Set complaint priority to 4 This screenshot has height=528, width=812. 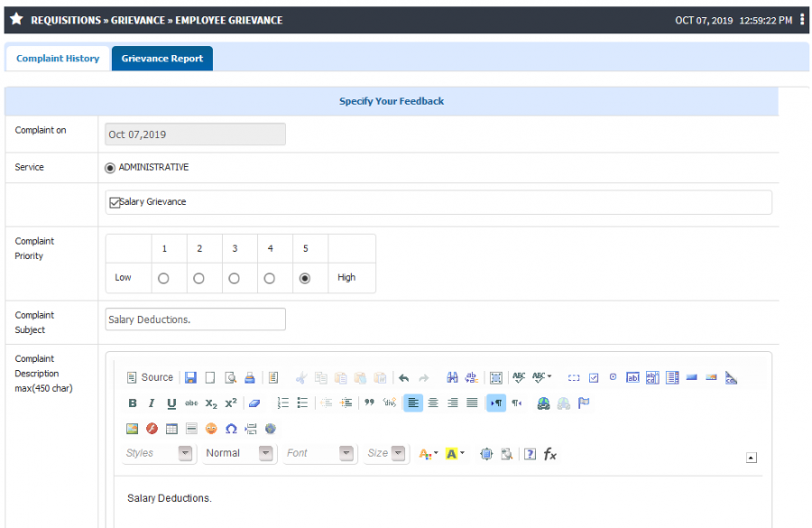pos(269,278)
